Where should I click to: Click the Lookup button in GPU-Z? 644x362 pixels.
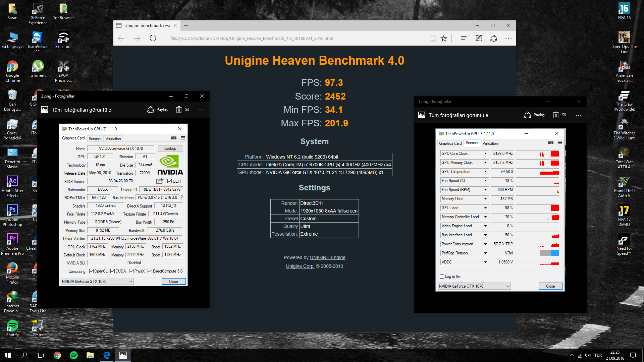[170, 148]
